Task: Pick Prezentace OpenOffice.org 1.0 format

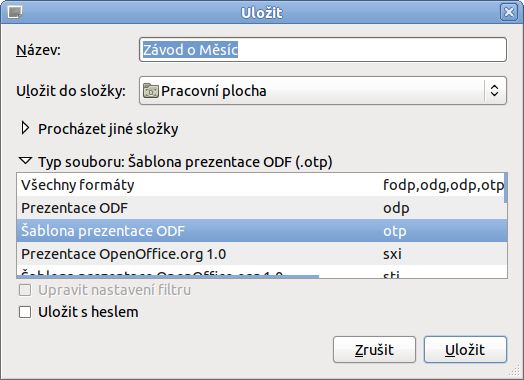Action: [x=262, y=254]
